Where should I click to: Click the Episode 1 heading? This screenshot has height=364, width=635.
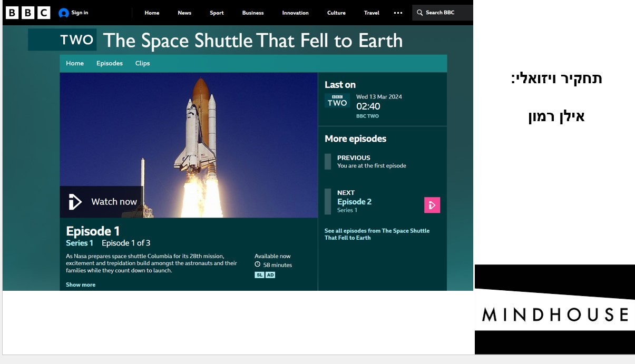point(93,231)
